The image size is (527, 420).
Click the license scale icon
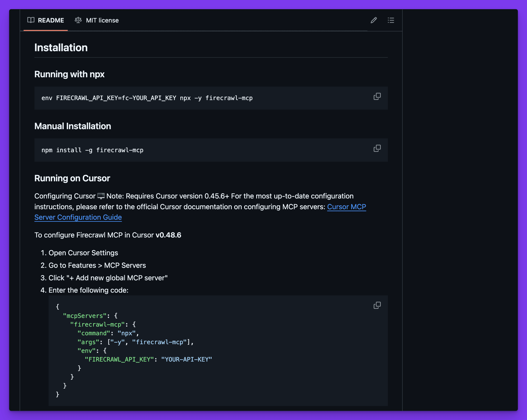click(x=78, y=20)
